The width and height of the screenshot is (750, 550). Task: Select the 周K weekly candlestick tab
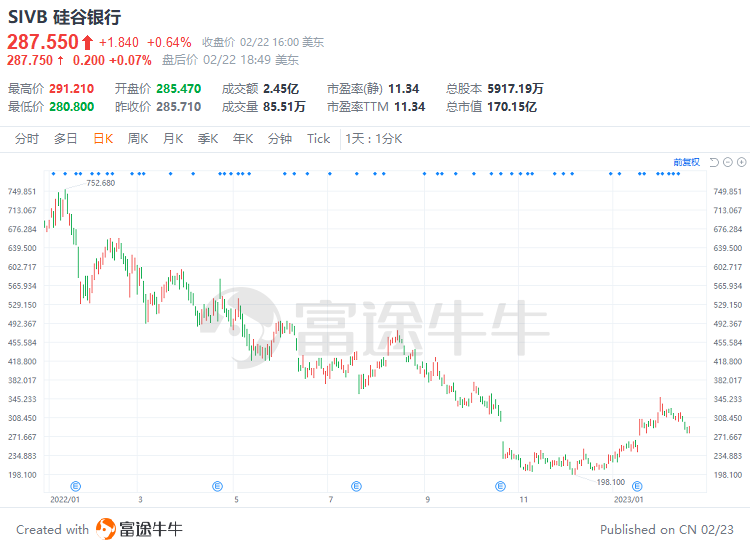tap(138, 139)
